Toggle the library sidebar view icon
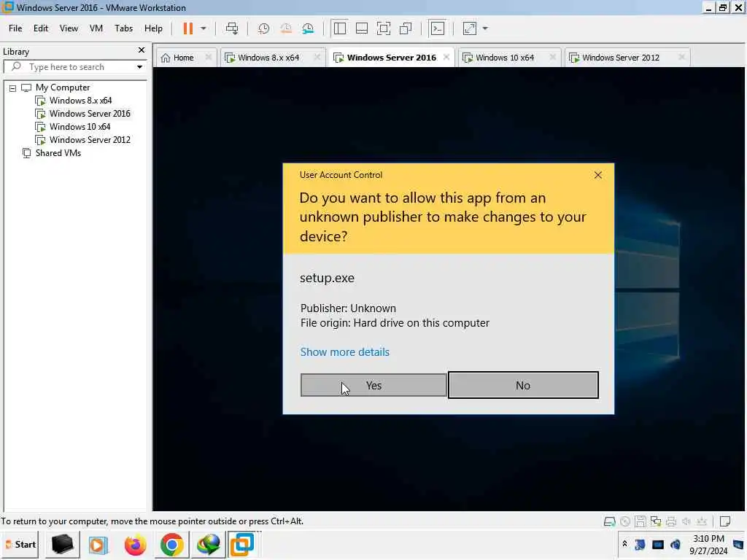The width and height of the screenshot is (747, 560). (340, 28)
